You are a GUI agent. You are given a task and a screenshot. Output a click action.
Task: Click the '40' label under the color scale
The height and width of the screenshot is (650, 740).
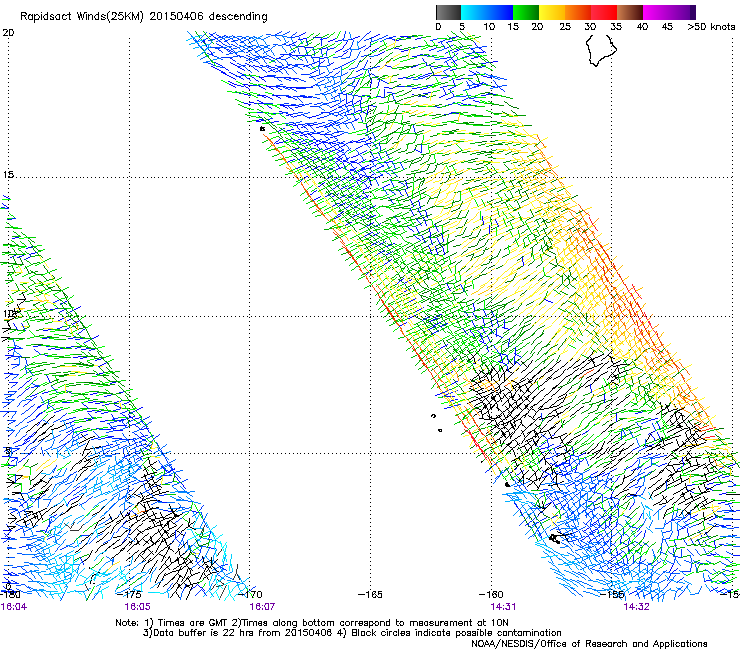pyautogui.click(x=642, y=27)
